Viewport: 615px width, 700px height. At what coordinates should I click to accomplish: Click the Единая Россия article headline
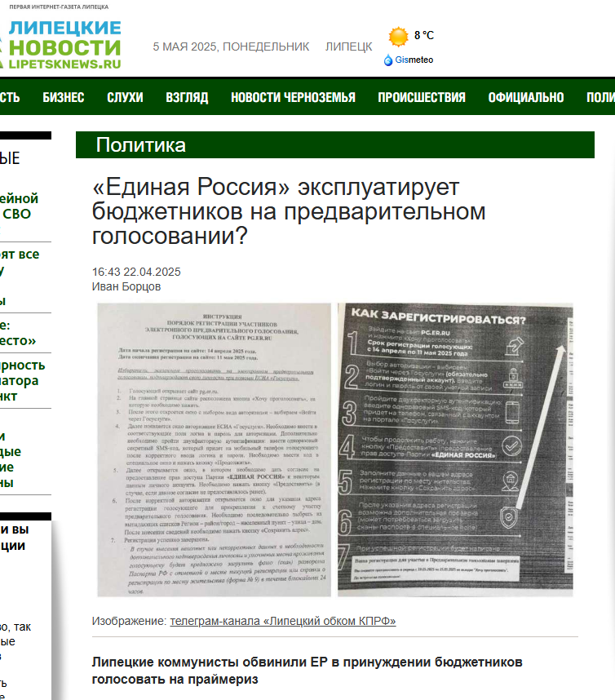click(x=289, y=211)
